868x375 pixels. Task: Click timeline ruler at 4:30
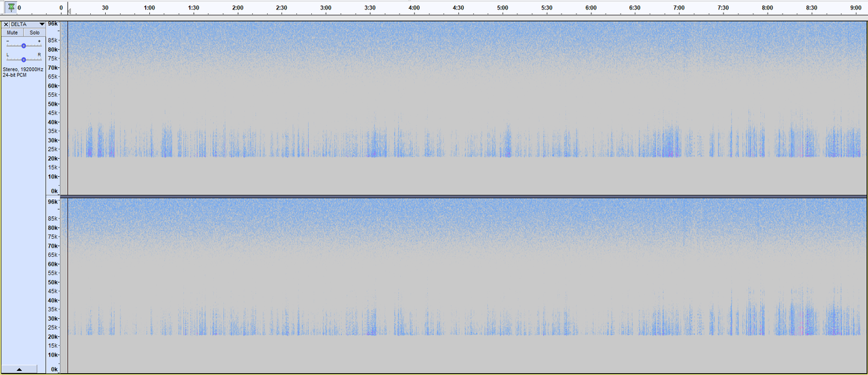(458, 7)
